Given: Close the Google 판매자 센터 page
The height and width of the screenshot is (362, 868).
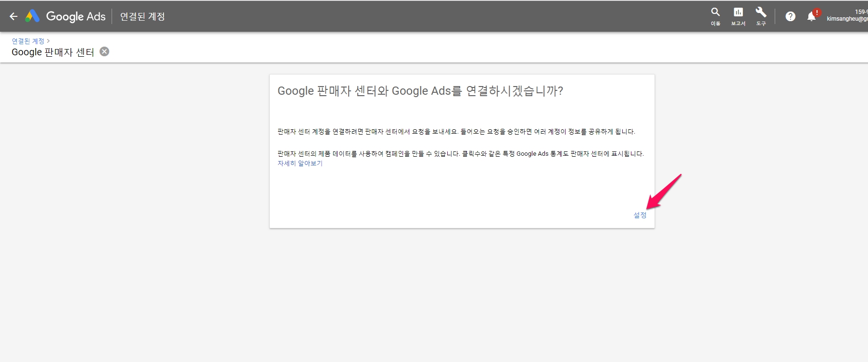Looking at the screenshot, I should (x=104, y=51).
